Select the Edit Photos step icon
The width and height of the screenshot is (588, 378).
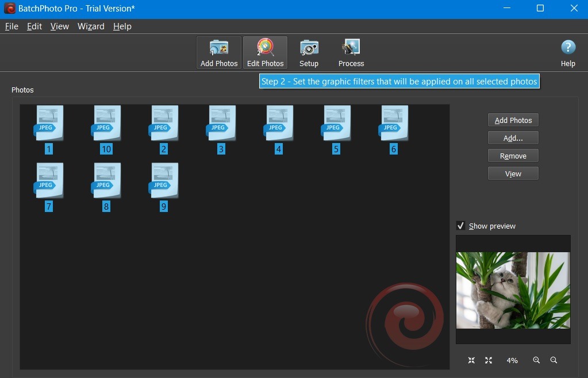(x=265, y=51)
